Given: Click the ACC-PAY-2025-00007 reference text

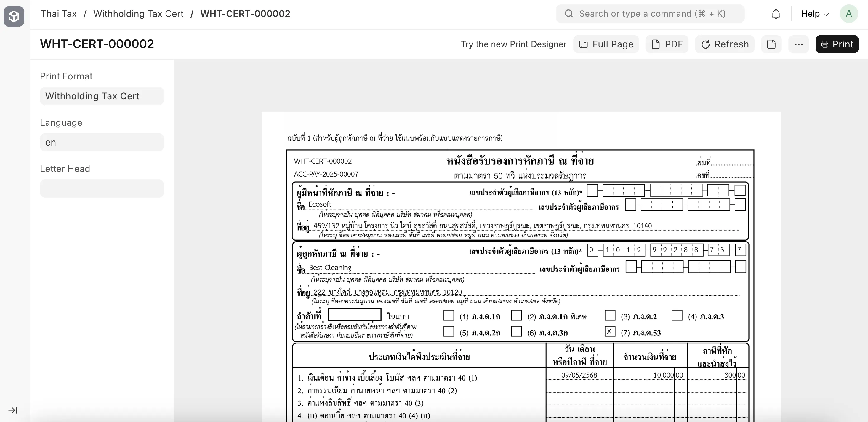Looking at the screenshot, I should [x=326, y=174].
